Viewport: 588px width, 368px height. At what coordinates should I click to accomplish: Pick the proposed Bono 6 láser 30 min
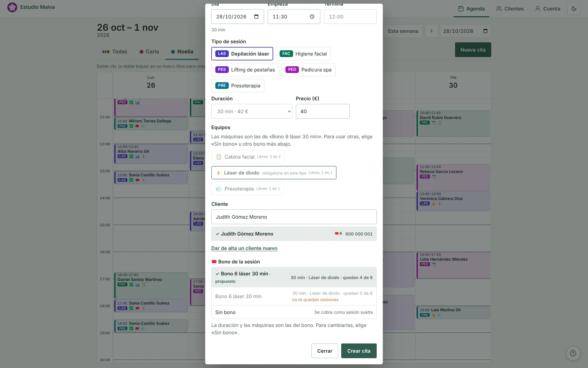tap(294, 277)
